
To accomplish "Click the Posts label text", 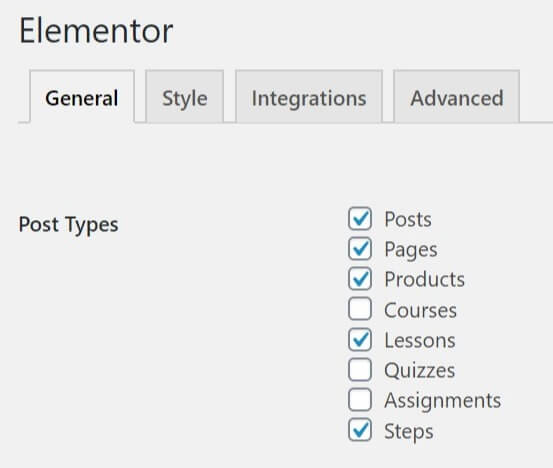I will (408, 219).
